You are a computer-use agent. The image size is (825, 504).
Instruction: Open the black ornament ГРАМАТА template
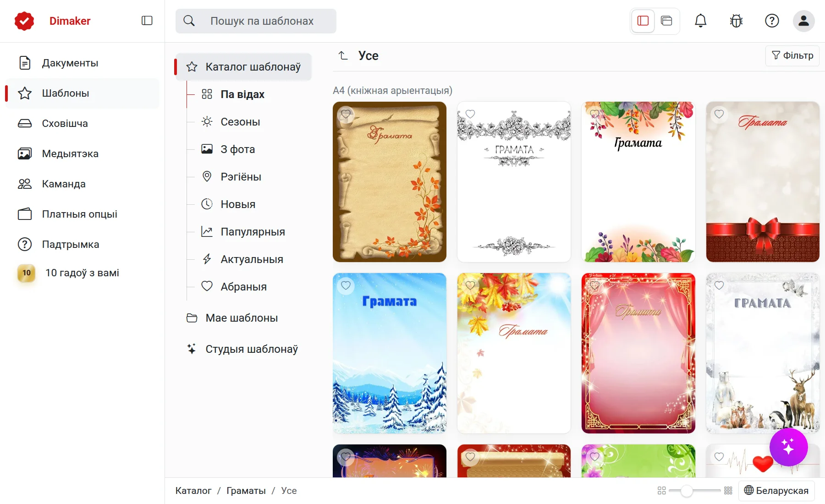514,182
